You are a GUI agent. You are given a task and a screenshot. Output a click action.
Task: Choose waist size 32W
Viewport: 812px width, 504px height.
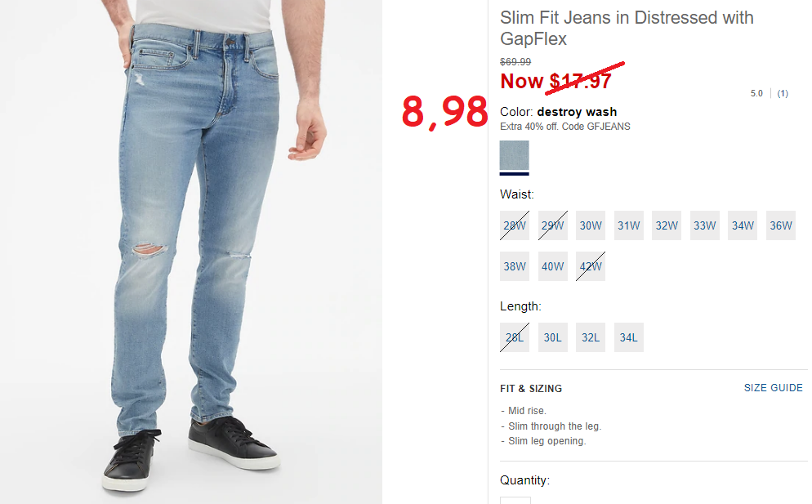coord(667,225)
